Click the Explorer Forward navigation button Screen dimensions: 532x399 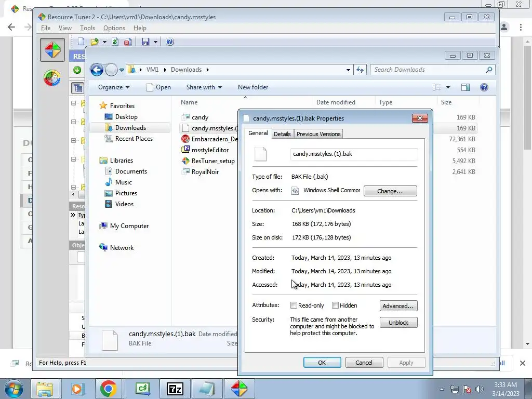tap(111, 70)
